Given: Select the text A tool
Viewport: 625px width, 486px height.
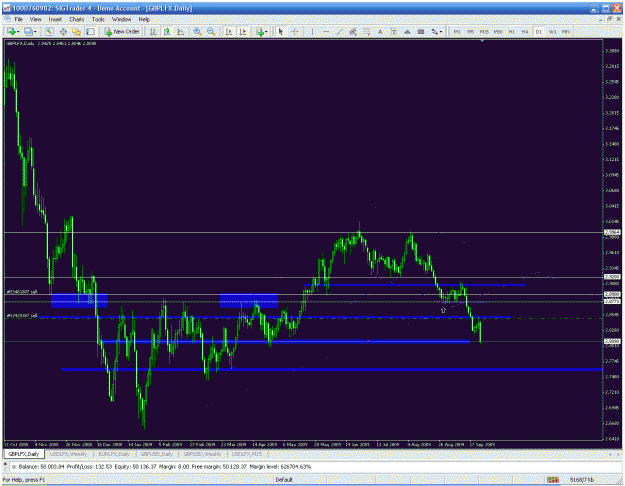Looking at the screenshot, I should [x=380, y=31].
